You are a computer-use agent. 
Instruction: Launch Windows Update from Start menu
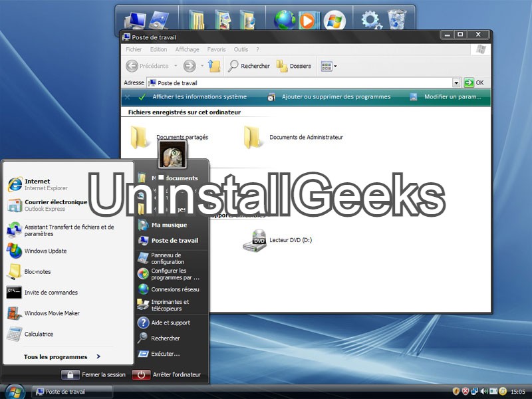[x=37, y=251]
